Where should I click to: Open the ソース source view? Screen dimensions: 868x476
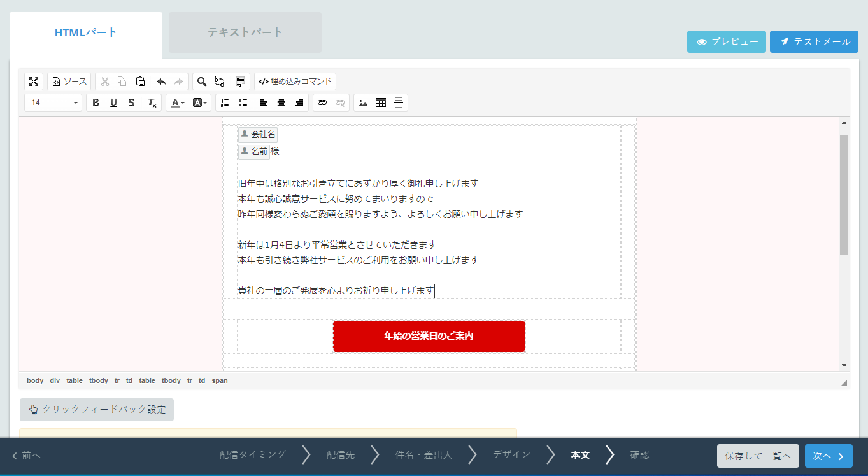69,82
